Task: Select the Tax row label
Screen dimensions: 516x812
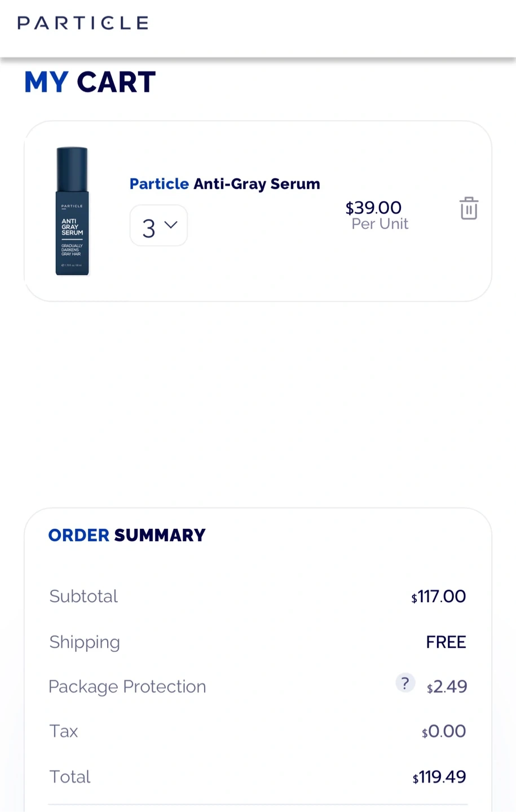Action: [x=63, y=731]
